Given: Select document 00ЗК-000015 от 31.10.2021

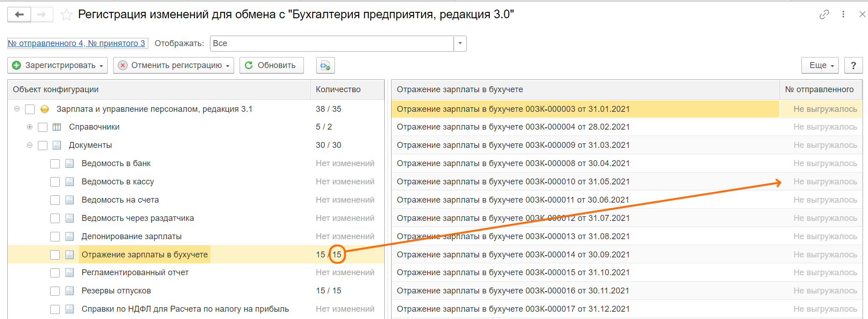Looking at the screenshot, I should 586,272.
